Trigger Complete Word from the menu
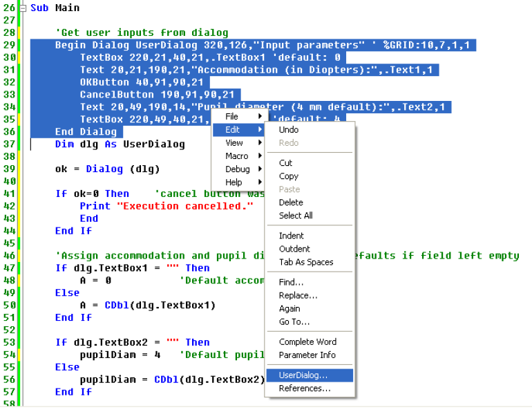 (x=308, y=341)
